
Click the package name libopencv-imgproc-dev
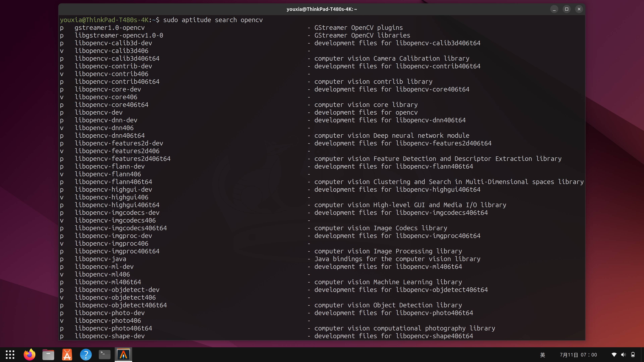[x=113, y=236]
